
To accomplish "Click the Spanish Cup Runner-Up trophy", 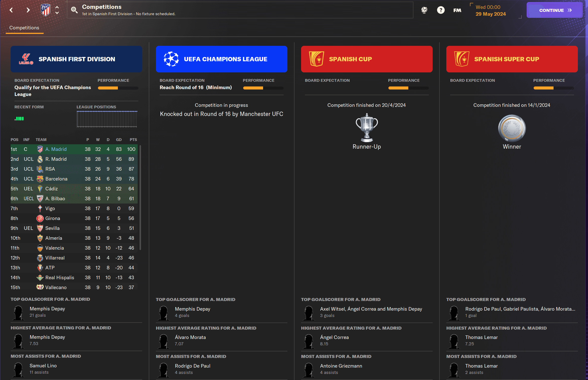I will [x=367, y=128].
